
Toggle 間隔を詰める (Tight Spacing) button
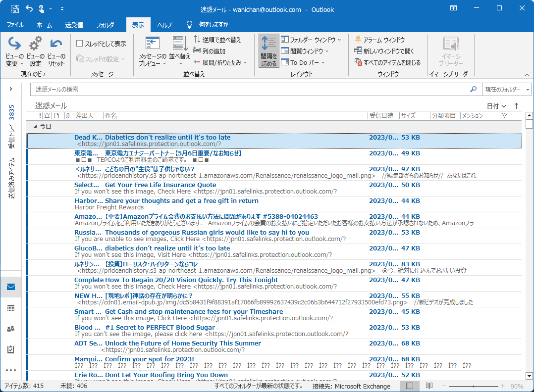point(268,50)
